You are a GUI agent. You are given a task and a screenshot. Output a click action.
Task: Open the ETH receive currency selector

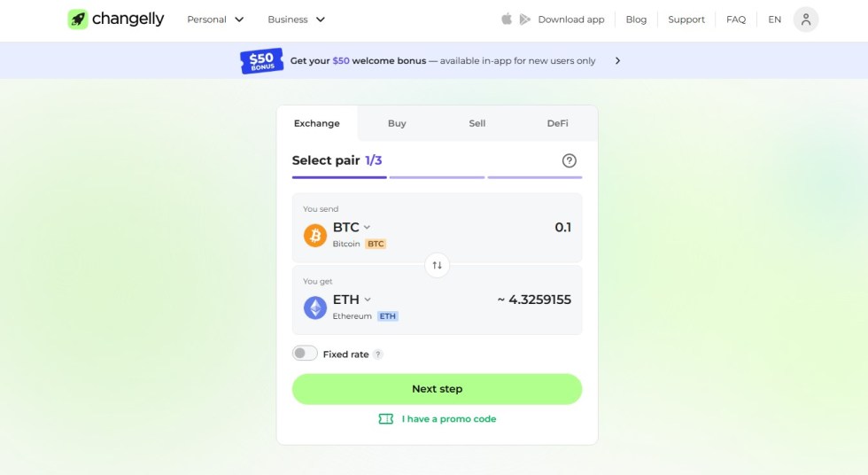352,300
